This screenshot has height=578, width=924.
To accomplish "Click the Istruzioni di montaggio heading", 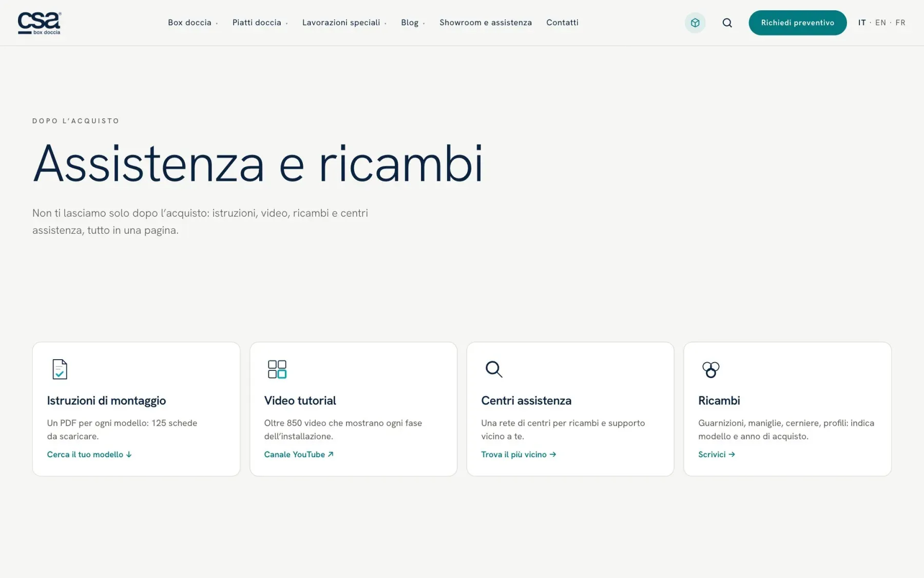I will (106, 401).
